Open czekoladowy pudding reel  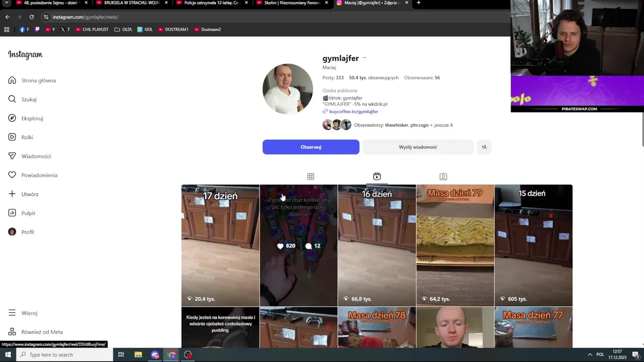(x=220, y=327)
